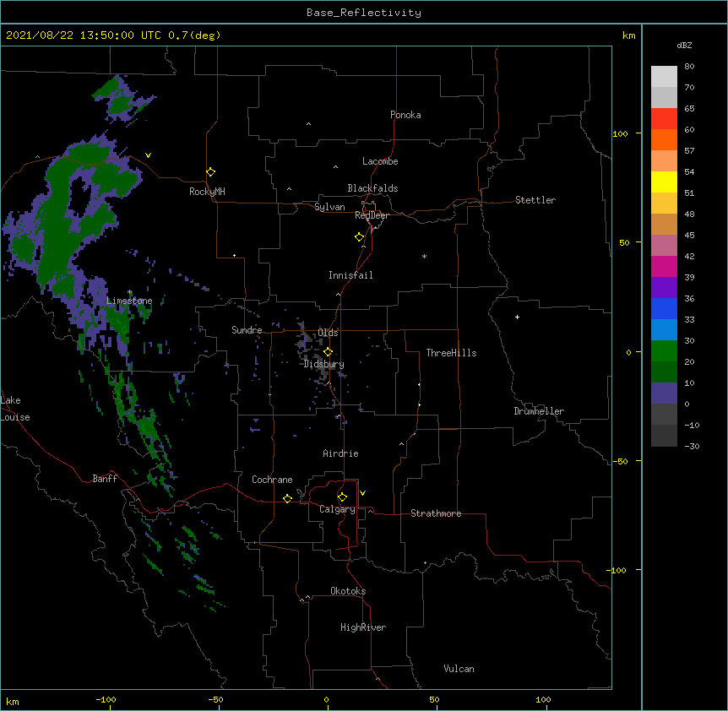Select the yellow diamond marker near Olds
Viewport: 728px width, 711px height.
click(328, 351)
